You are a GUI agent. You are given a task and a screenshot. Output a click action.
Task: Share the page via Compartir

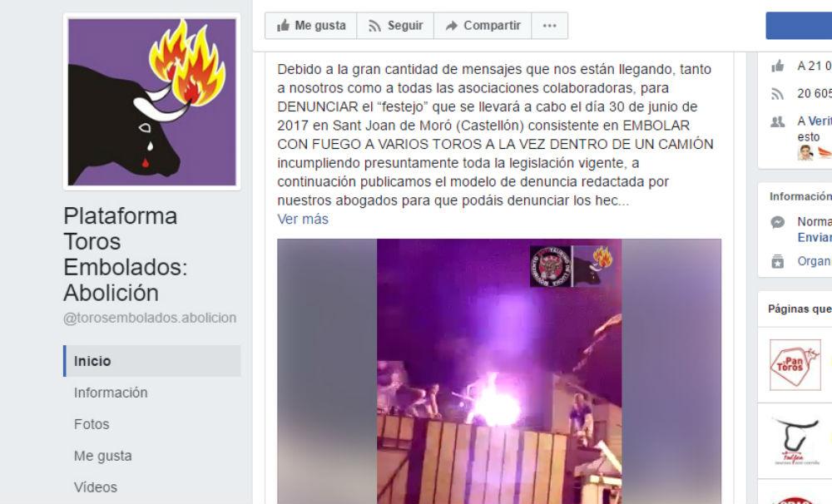tap(483, 26)
